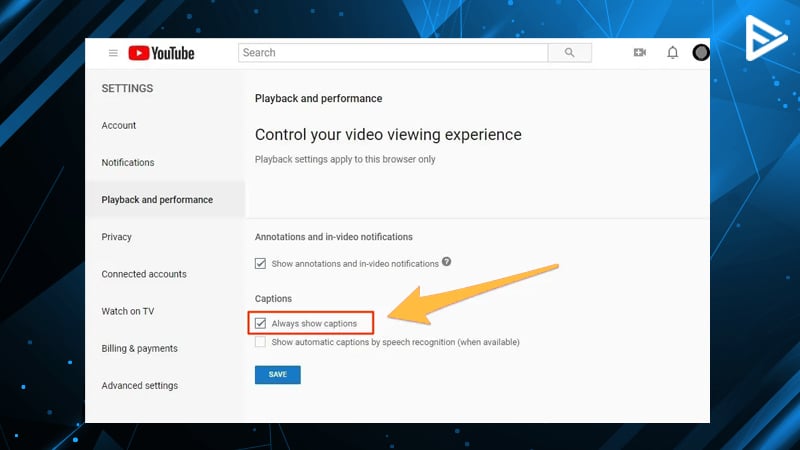Open the hamburger guide menu

click(x=113, y=53)
